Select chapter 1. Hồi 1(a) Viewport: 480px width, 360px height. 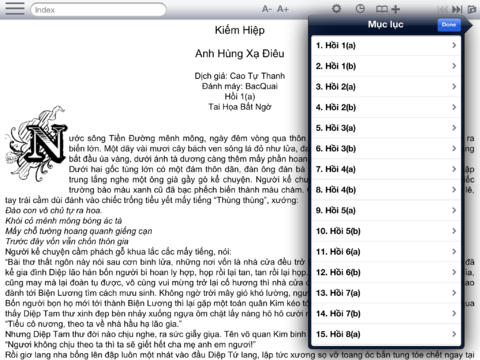[386, 45]
